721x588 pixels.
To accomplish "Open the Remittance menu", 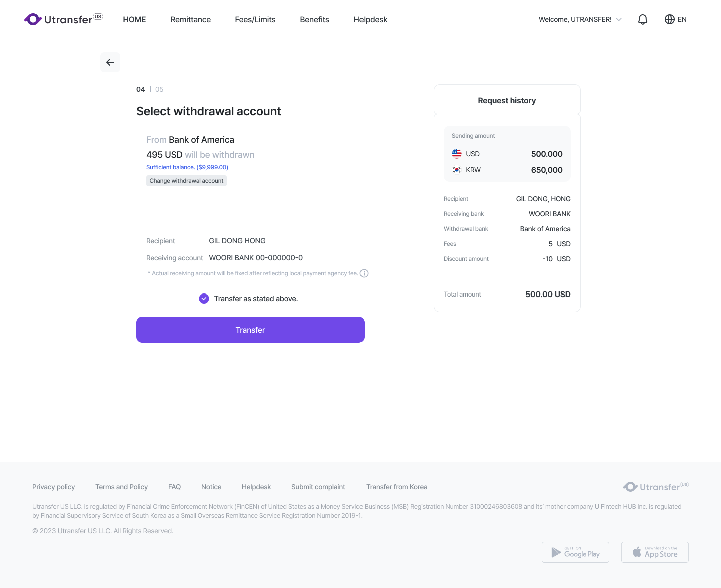I will click(x=190, y=19).
